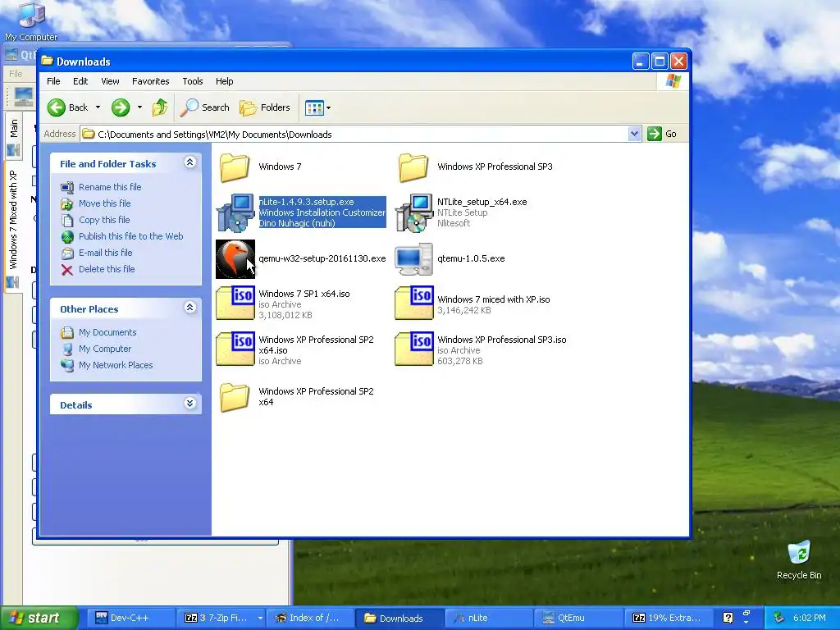Open the Views dropdown button
This screenshot has height=630, width=840.
[x=317, y=107]
